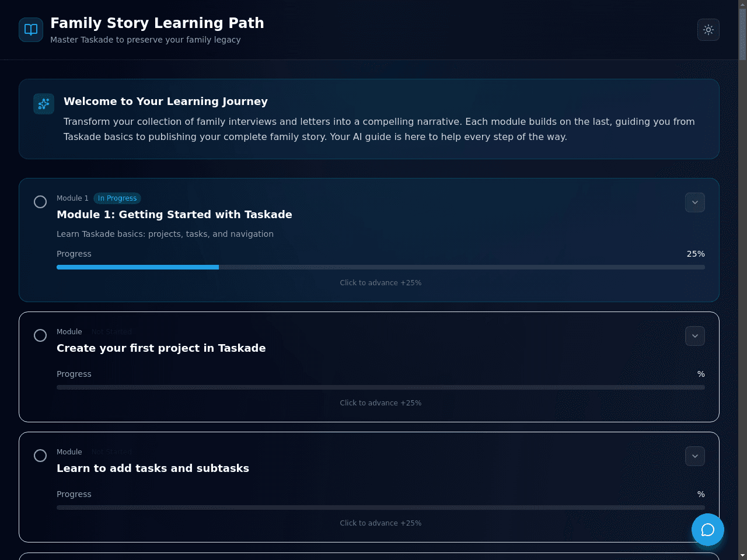Click the open-book logo icon
Viewport: 747px width, 560px height.
click(31, 30)
